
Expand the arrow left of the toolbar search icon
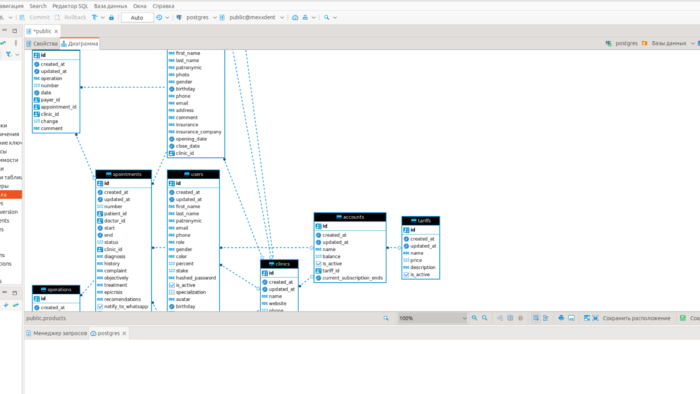[314, 17]
